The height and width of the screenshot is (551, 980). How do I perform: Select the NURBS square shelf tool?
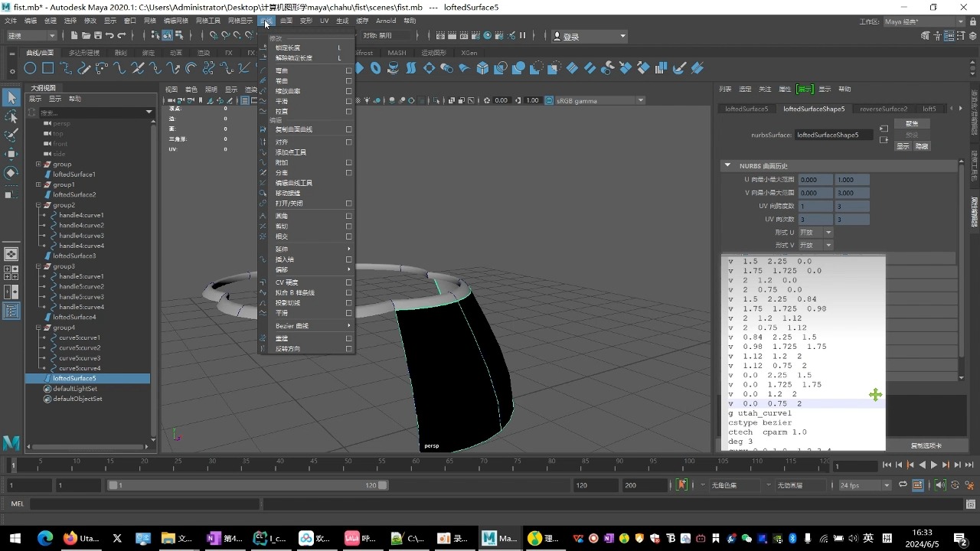coord(47,68)
